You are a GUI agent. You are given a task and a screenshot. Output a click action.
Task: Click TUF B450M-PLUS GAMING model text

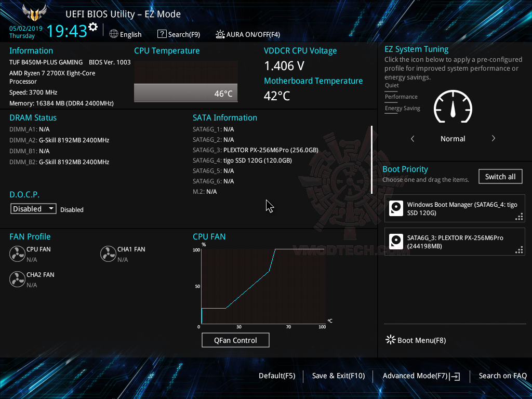click(46, 62)
